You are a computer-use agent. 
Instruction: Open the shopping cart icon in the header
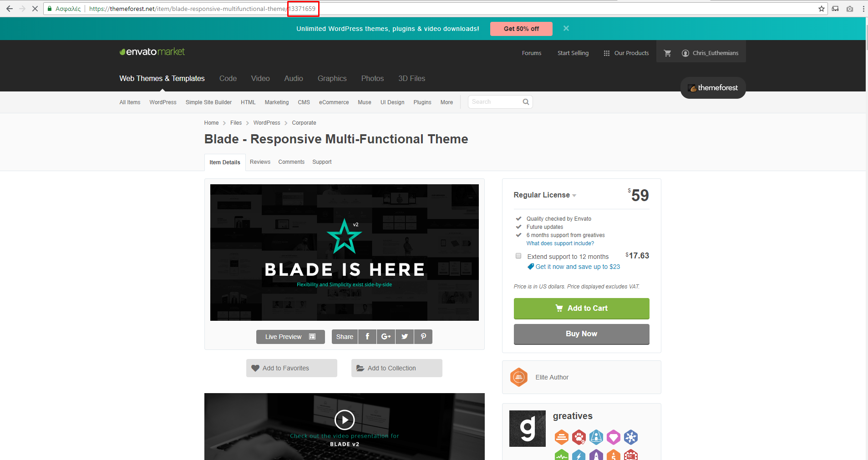[x=667, y=53]
